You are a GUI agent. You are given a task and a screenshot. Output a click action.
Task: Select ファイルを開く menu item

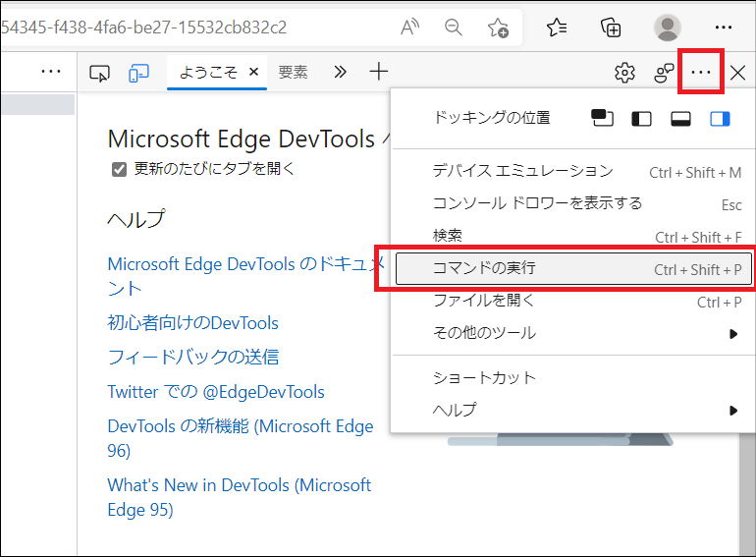pyautogui.click(x=572, y=301)
